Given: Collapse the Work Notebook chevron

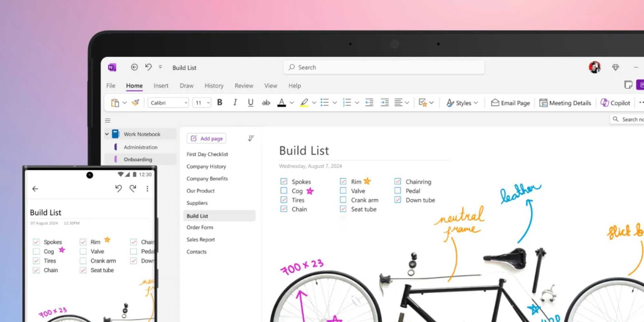Looking at the screenshot, I should [x=107, y=134].
